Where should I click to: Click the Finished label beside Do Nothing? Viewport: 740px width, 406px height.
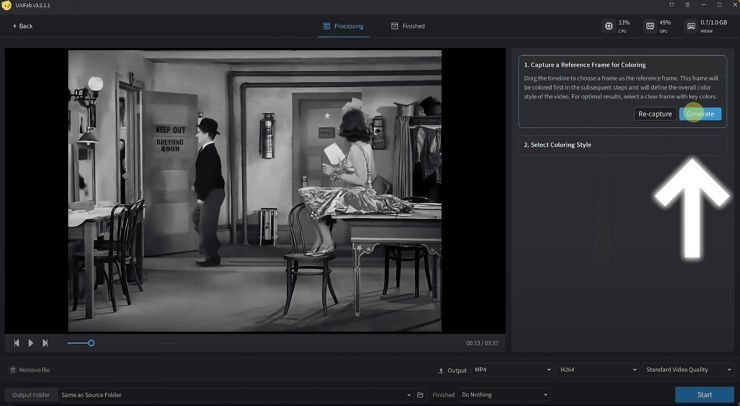click(444, 395)
